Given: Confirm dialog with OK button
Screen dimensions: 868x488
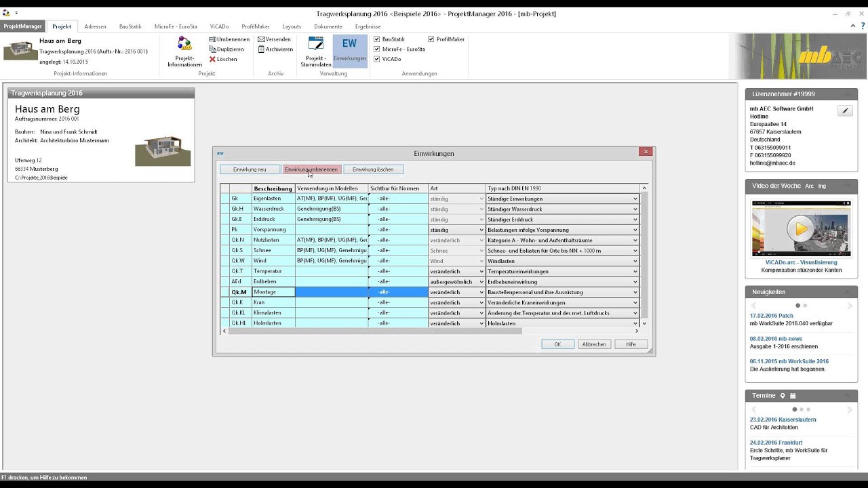Looking at the screenshot, I should pos(557,344).
